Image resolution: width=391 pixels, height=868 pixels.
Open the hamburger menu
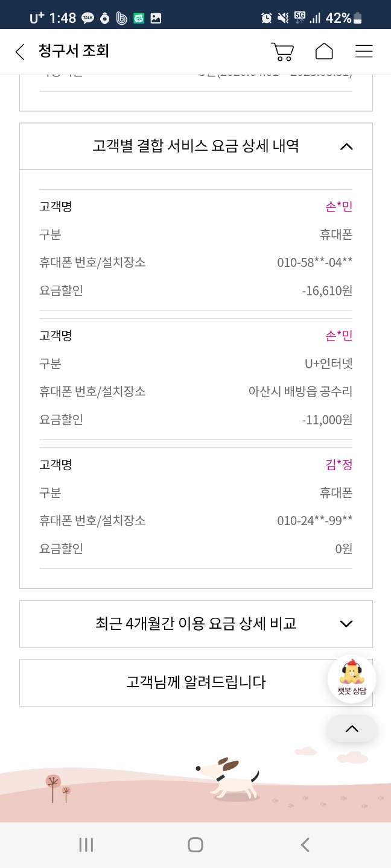tap(364, 52)
